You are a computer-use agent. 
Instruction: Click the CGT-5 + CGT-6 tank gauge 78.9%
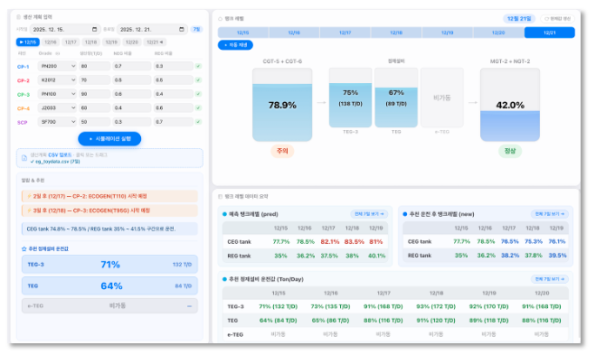pos(282,105)
